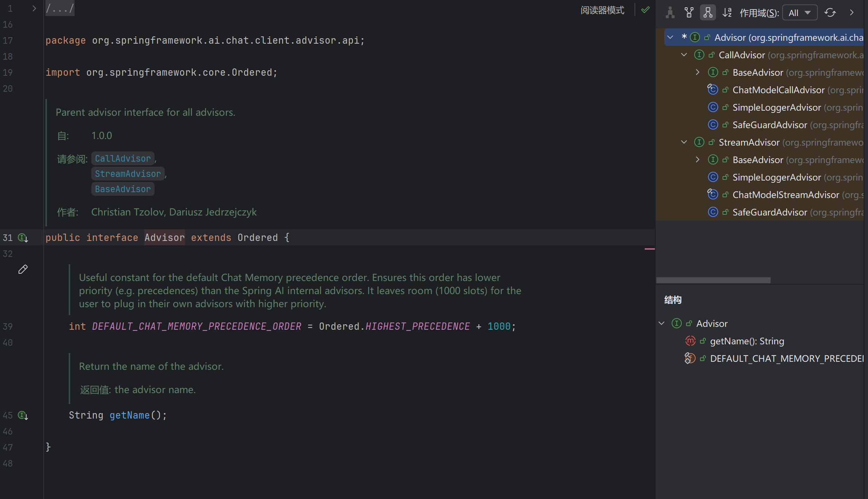The width and height of the screenshot is (868, 499).
Task: Click class icon of ChatModelStreamAdvisor row
Action: pyautogui.click(x=713, y=194)
